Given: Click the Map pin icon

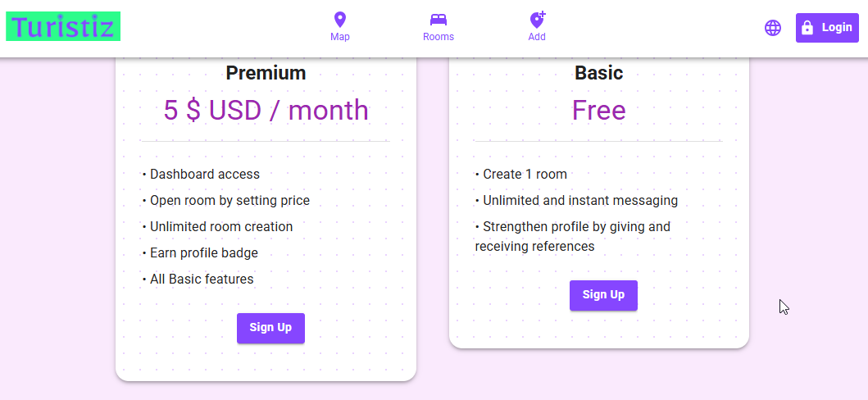Looking at the screenshot, I should (340, 20).
